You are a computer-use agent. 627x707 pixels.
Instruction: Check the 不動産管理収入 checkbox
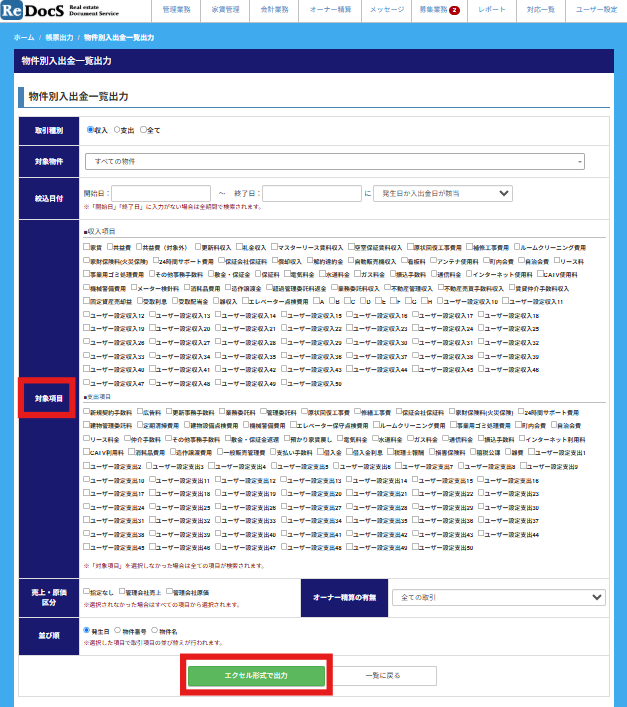387,287
